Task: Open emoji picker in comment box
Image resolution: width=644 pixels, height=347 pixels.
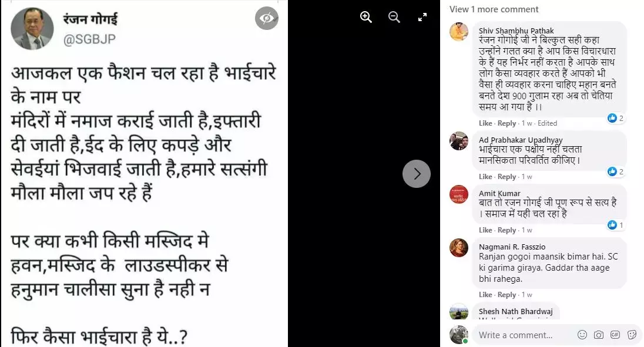Action: 582,335
